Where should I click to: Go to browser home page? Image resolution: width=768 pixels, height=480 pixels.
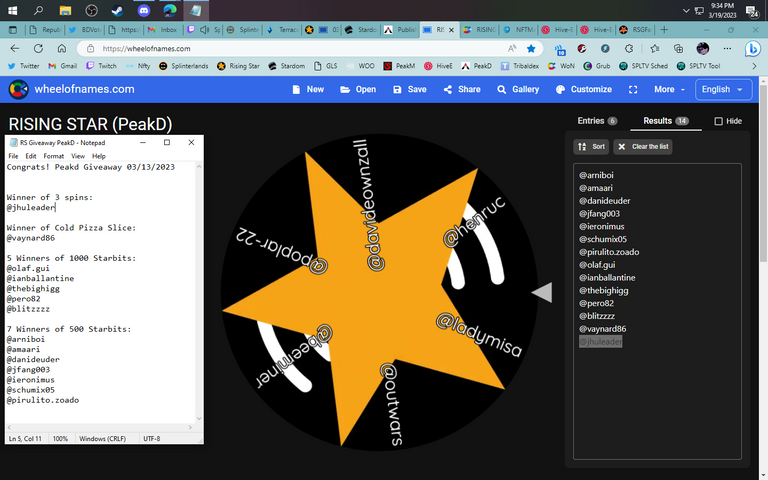coord(62,48)
